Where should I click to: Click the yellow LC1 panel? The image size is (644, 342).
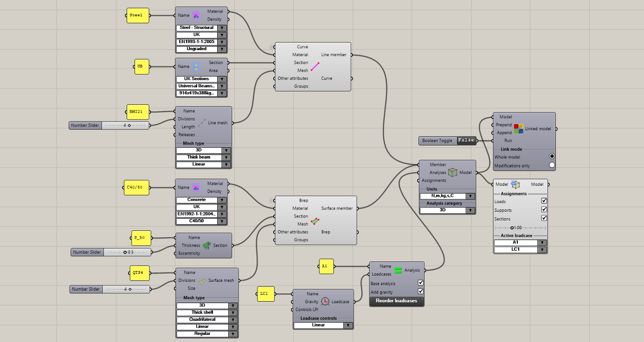266,294
